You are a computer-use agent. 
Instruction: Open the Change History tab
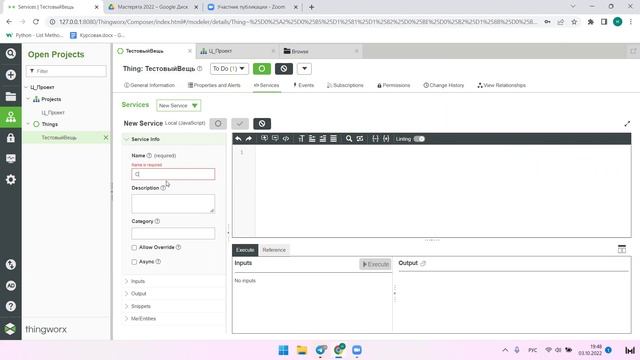point(444,85)
